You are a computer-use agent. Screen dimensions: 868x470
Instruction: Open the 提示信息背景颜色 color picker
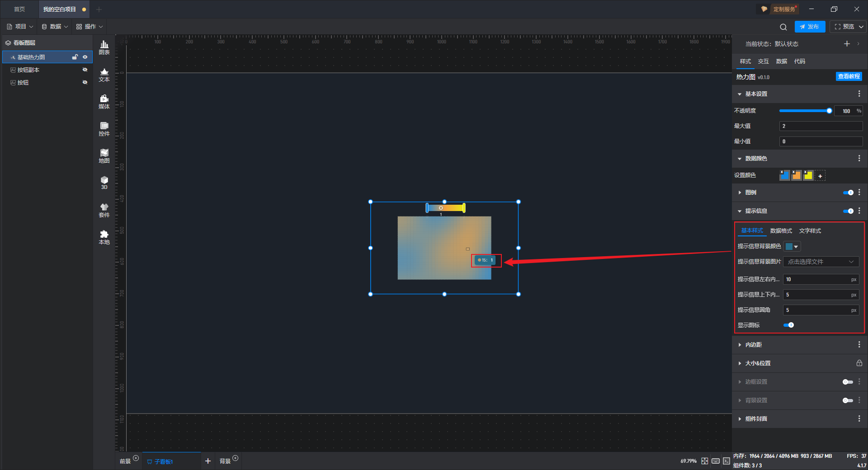[792, 246]
